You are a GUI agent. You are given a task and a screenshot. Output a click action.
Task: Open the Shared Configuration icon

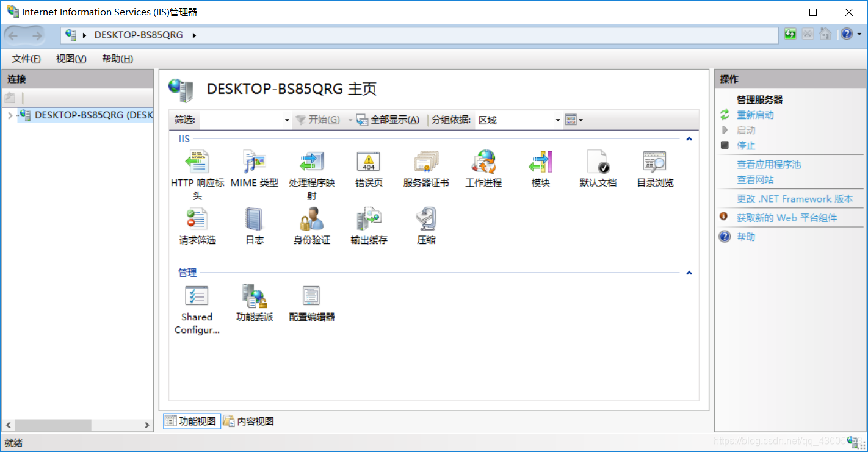(197, 296)
